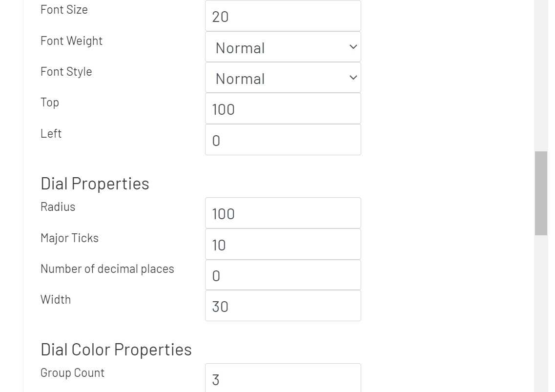Open the Font Weight dropdown
The image size is (555, 392).
pyautogui.click(x=283, y=47)
